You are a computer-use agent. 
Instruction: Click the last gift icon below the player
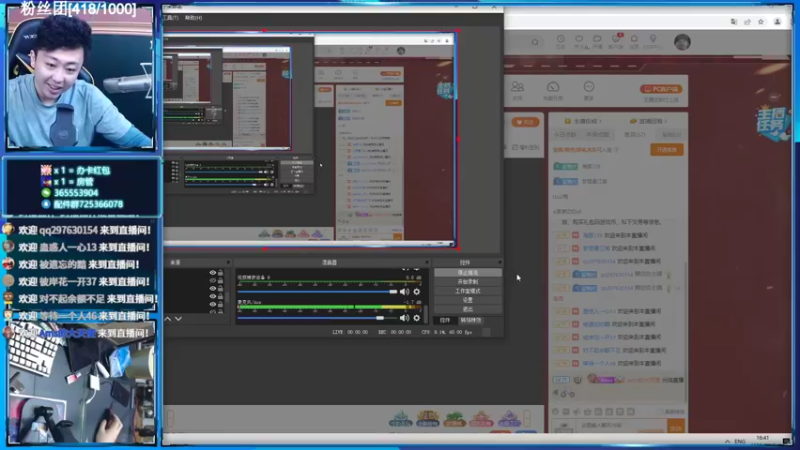(509, 419)
